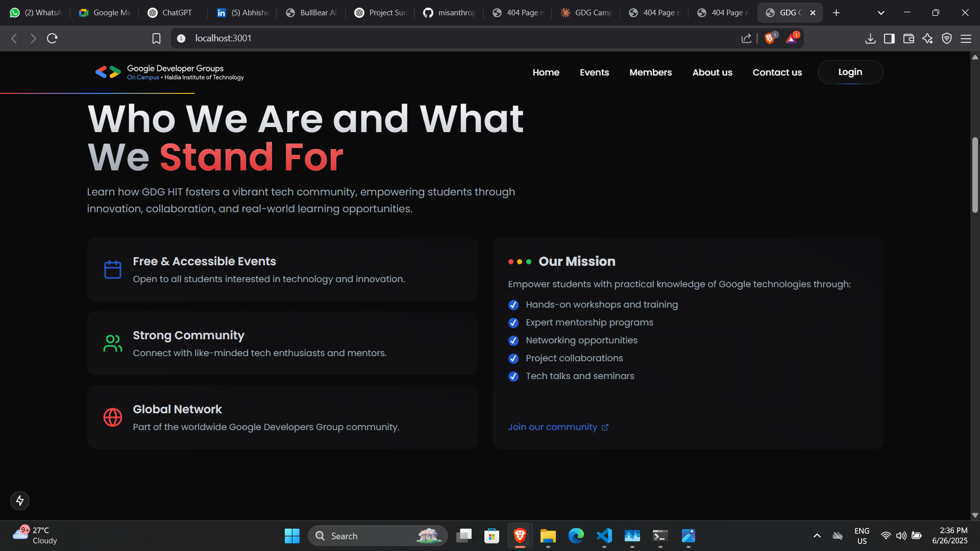Open the browser hamburger menu
Viewport: 980px width, 551px height.
966,38
